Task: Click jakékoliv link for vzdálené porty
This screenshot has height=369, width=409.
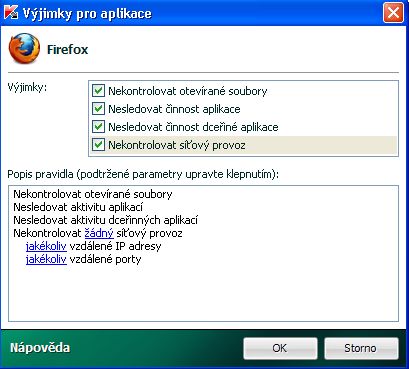Action: [x=46, y=259]
